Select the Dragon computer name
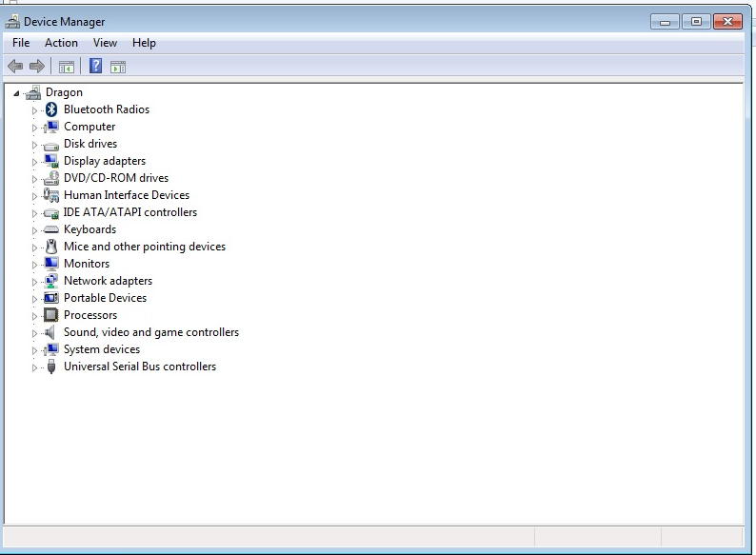 (x=64, y=92)
